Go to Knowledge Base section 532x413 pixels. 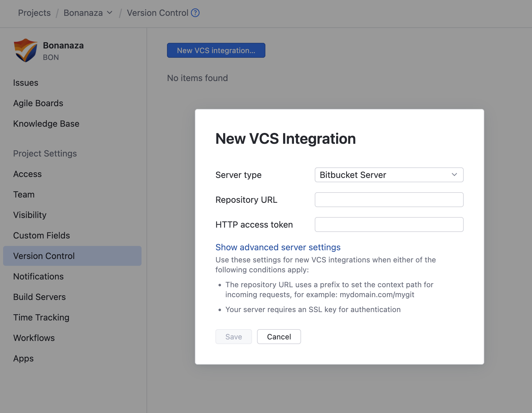point(46,124)
